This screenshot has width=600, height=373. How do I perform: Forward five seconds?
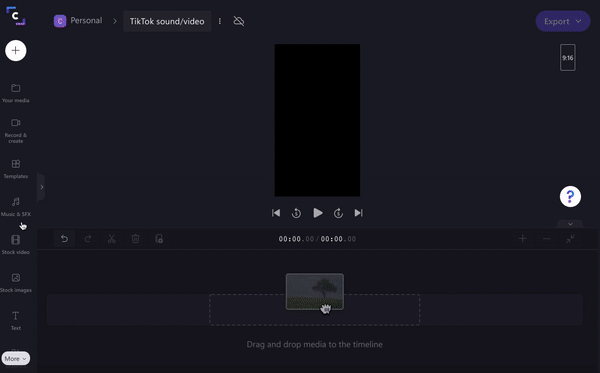[338, 213]
